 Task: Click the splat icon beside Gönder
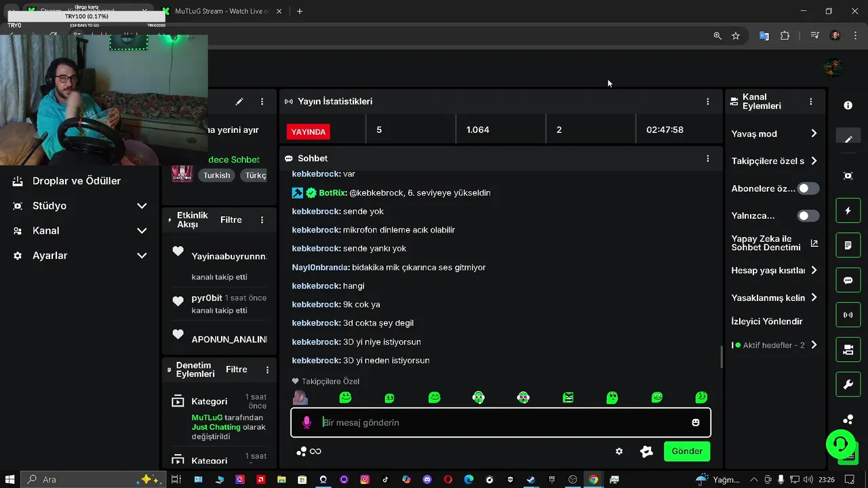tap(646, 451)
